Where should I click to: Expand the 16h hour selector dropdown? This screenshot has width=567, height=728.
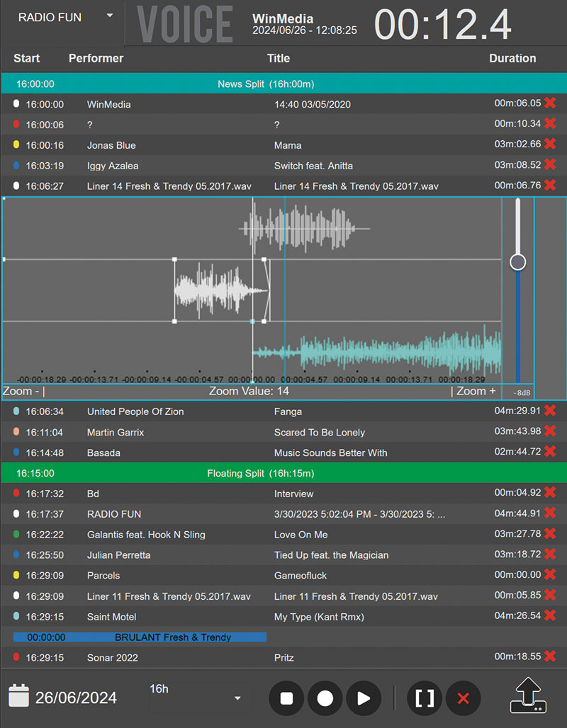[237, 698]
